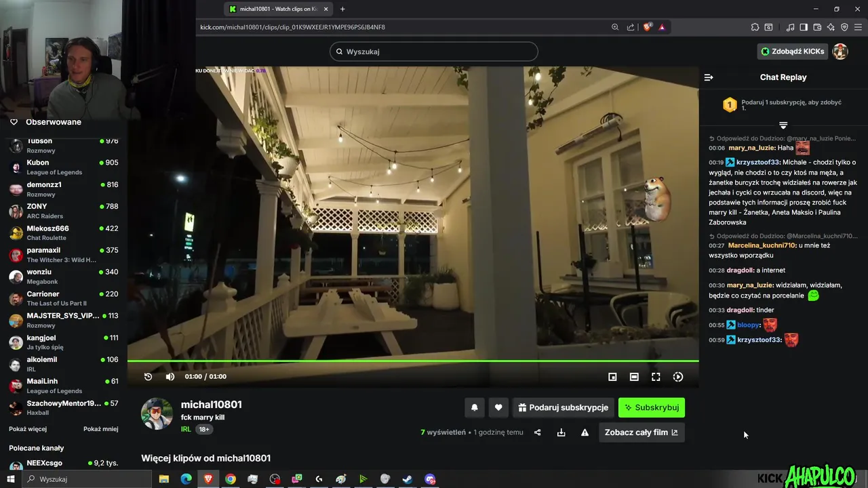Open ZONY channel in sidebar
This screenshot has width=868, height=488.
64,211
